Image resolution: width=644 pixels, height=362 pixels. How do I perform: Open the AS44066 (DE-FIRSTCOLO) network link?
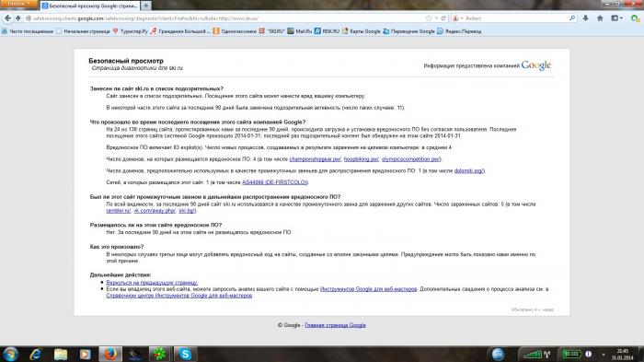click(x=275, y=182)
